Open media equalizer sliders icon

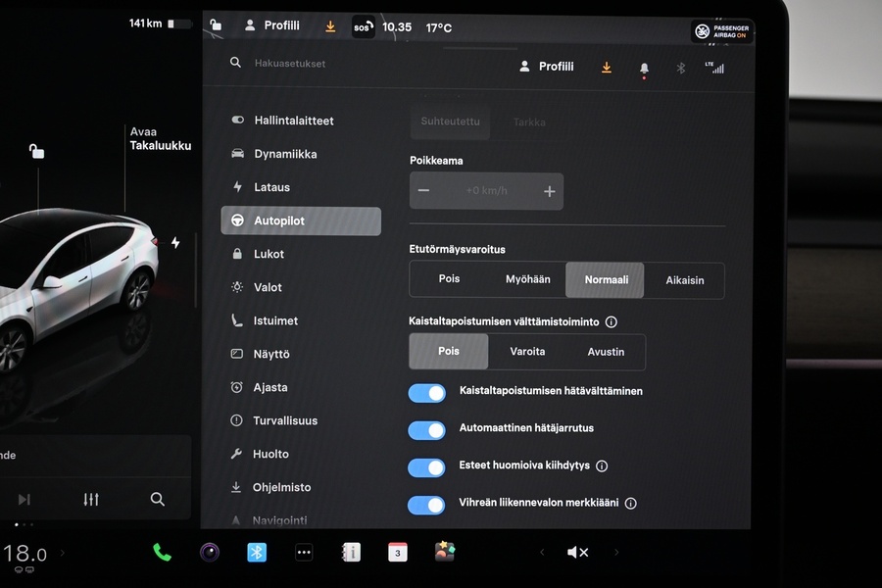point(91,500)
